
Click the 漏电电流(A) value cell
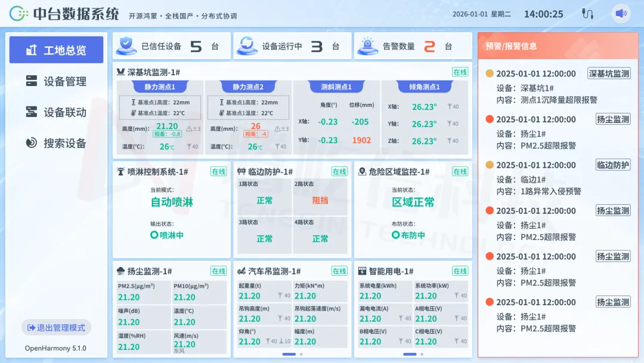coord(385,314)
